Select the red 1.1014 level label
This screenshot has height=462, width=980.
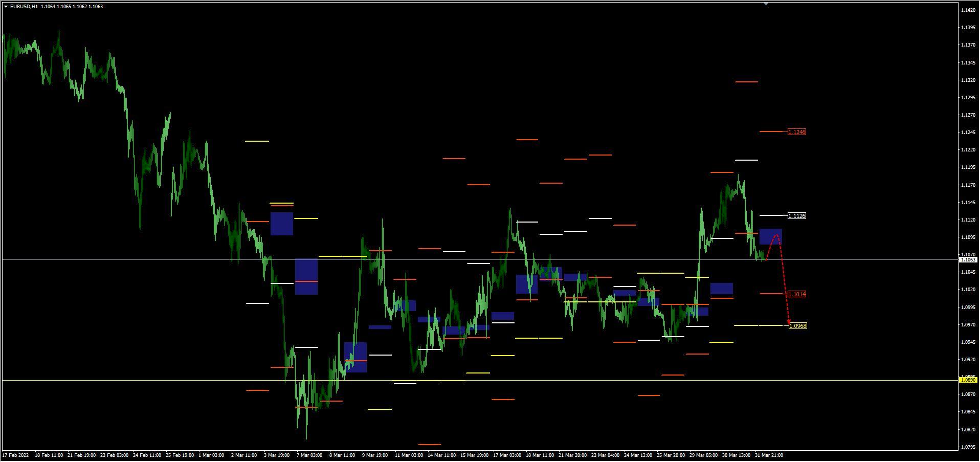point(797,294)
